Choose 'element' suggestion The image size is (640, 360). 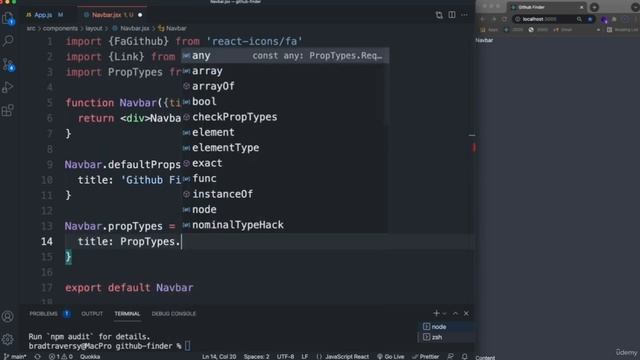coord(285,132)
